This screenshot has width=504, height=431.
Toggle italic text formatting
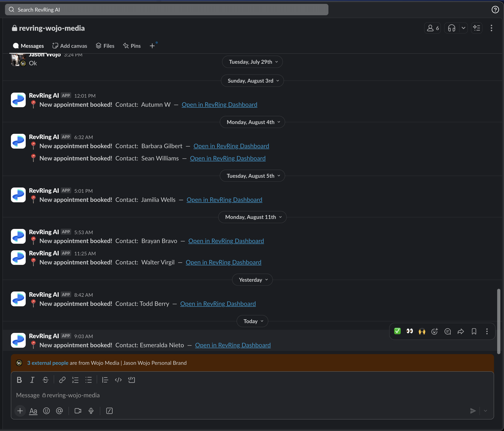point(32,380)
